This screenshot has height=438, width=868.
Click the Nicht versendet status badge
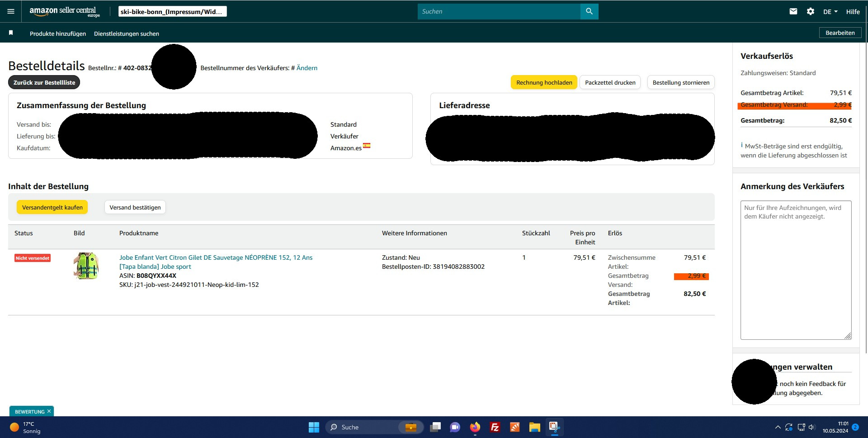pyautogui.click(x=33, y=258)
